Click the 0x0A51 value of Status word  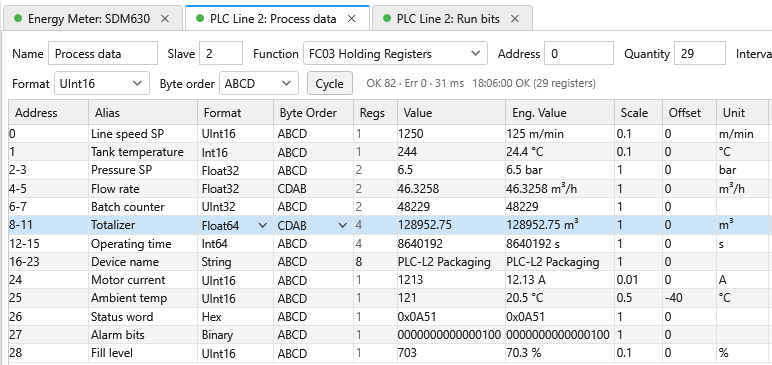point(451,317)
